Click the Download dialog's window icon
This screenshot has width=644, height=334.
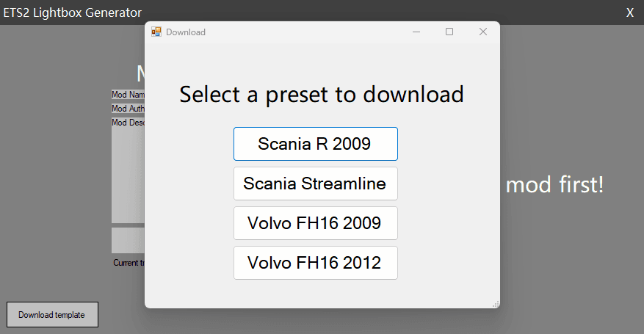pos(156,32)
